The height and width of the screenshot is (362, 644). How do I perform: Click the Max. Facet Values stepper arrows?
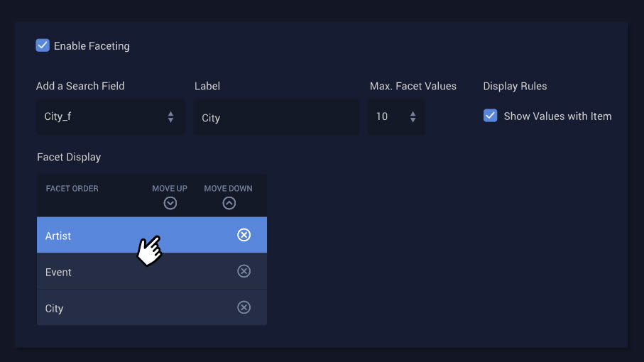413,117
